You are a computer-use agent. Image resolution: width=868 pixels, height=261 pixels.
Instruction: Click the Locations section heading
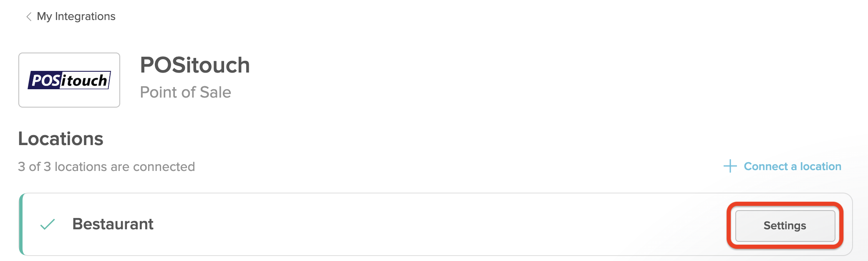(x=61, y=139)
